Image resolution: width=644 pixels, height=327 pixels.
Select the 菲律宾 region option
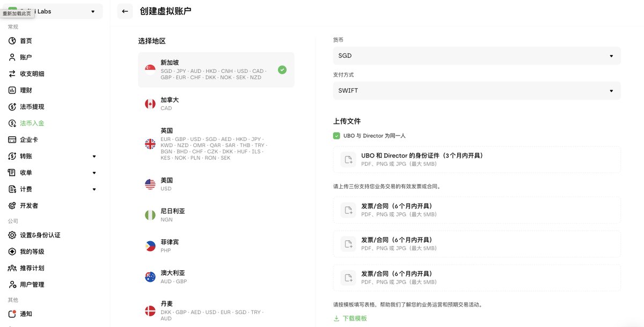216,246
